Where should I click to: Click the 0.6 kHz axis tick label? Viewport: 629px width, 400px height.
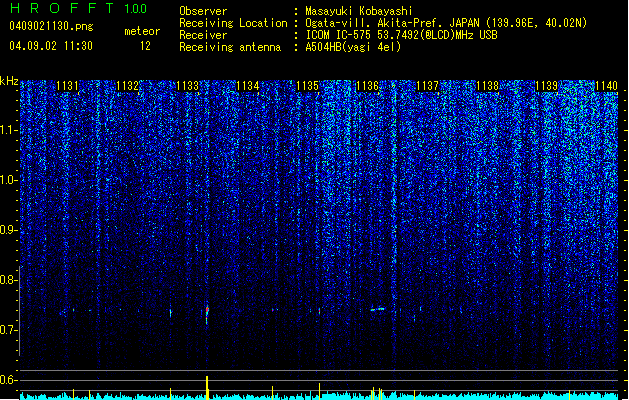(9, 380)
